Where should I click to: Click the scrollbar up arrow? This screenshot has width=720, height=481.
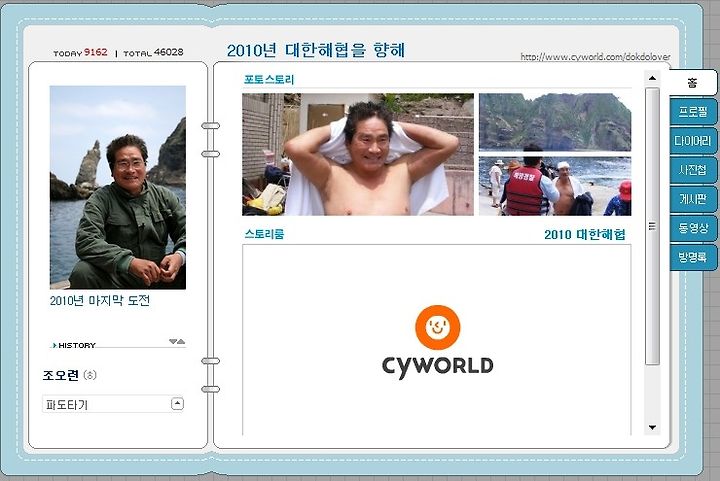coord(652,78)
